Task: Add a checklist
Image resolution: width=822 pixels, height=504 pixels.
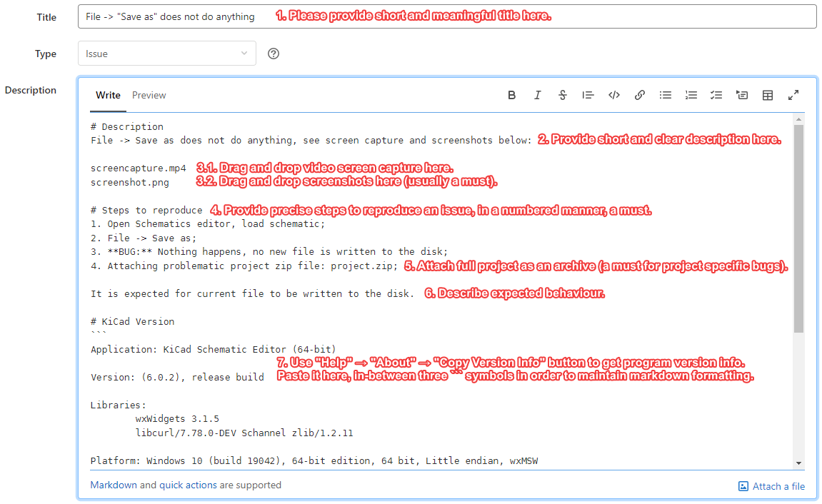Action: click(716, 95)
